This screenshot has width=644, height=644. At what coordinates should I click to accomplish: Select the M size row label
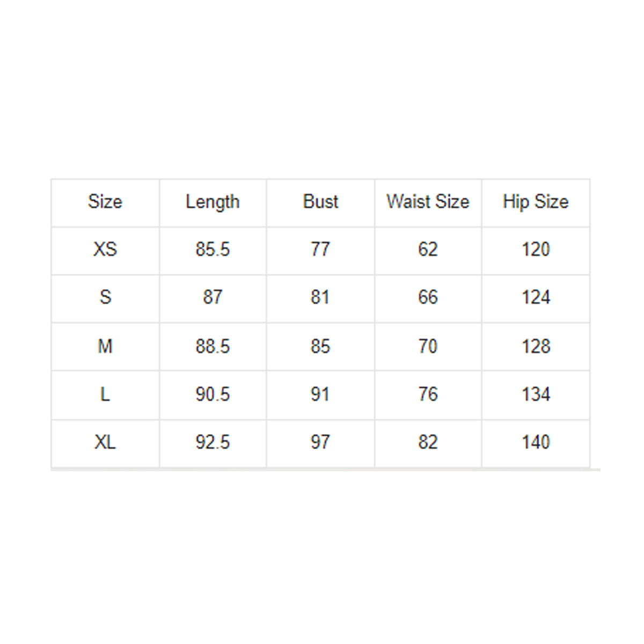105,346
